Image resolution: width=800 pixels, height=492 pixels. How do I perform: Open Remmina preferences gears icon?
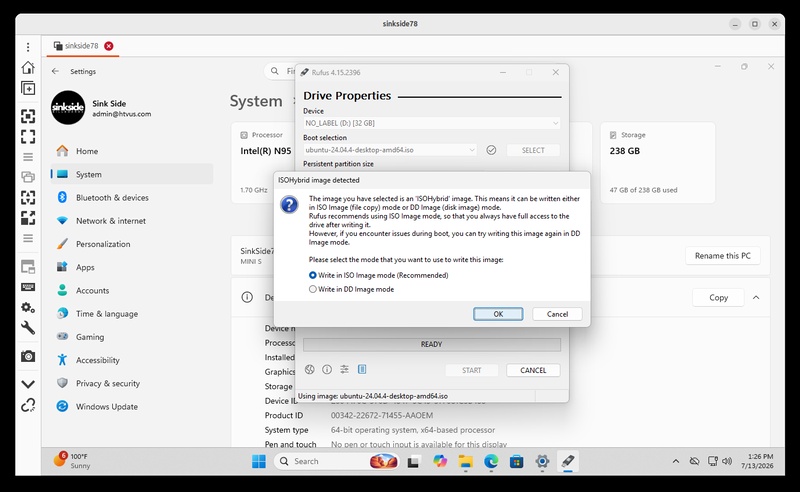coord(28,307)
